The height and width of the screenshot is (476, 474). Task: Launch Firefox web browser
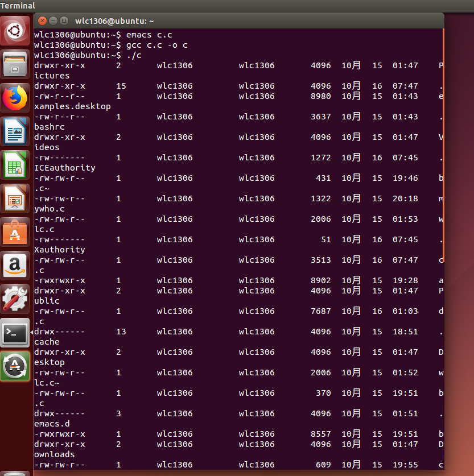pos(15,98)
